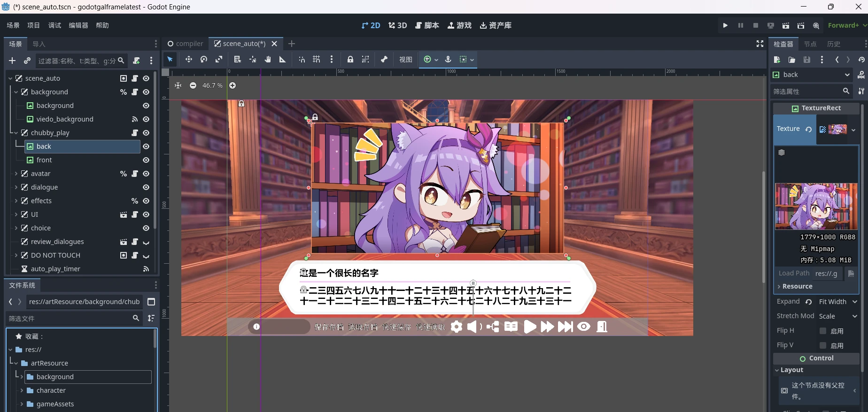The width and height of the screenshot is (868, 412).
Task: Center the view using the zoom-bar icon
Action: coord(178,85)
